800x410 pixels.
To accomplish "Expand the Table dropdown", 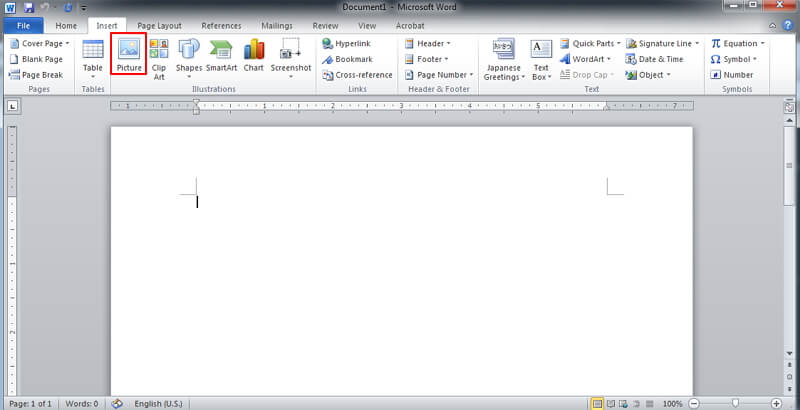I will point(93,77).
